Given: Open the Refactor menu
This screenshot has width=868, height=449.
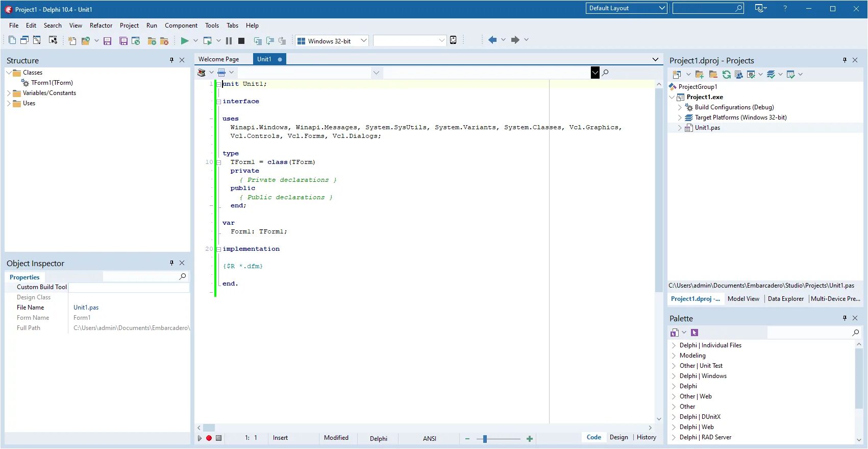Looking at the screenshot, I should coord(101,26).
